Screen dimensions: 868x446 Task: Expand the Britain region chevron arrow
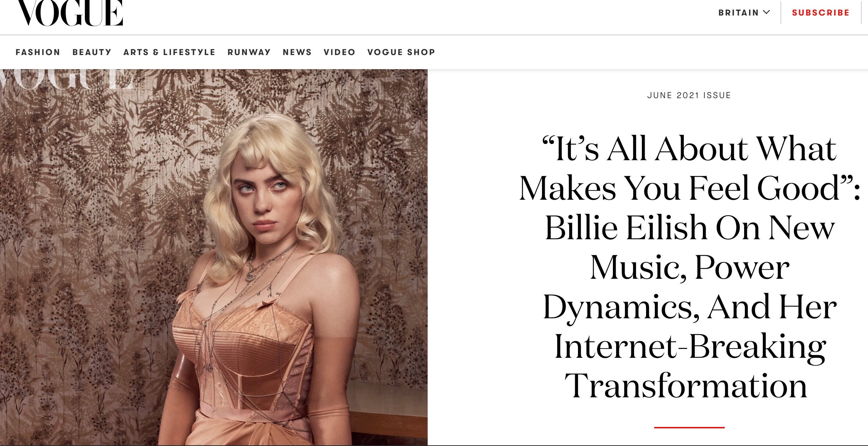tap(766, 12)
